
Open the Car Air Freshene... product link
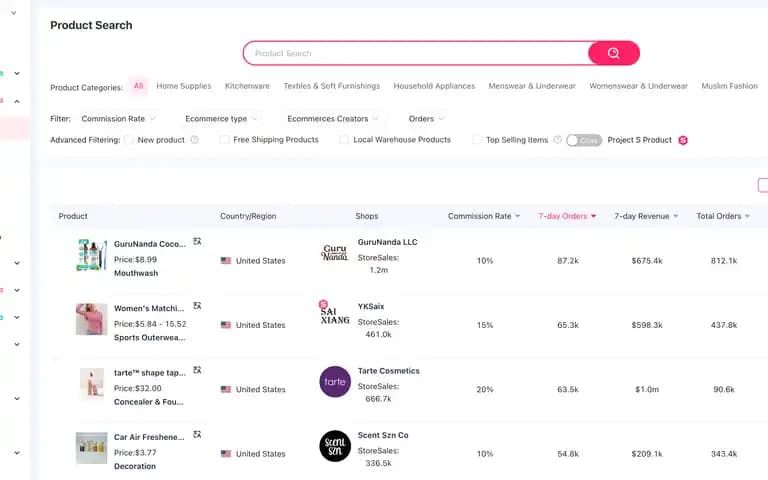[149, 437]
